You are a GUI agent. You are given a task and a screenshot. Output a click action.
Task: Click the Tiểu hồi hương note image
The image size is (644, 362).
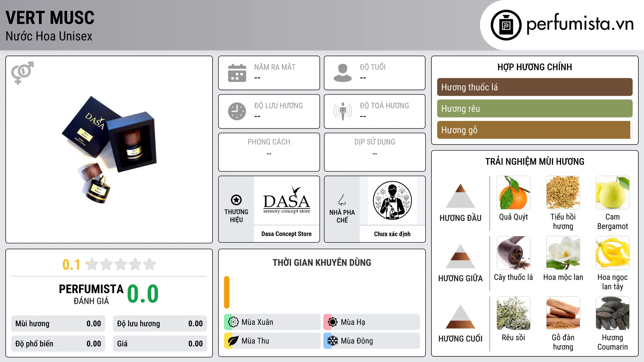click(563, 193)
